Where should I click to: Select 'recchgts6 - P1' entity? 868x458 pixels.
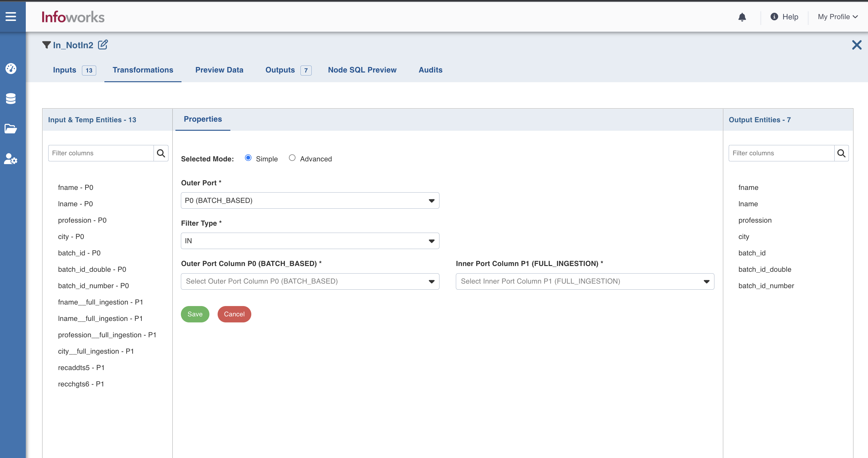pos(81,384)
